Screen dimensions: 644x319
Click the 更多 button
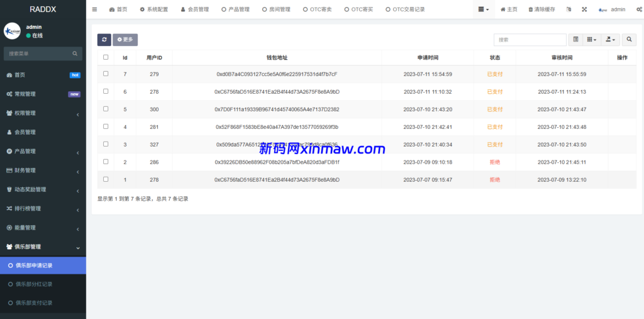click(x=125, y=40)
